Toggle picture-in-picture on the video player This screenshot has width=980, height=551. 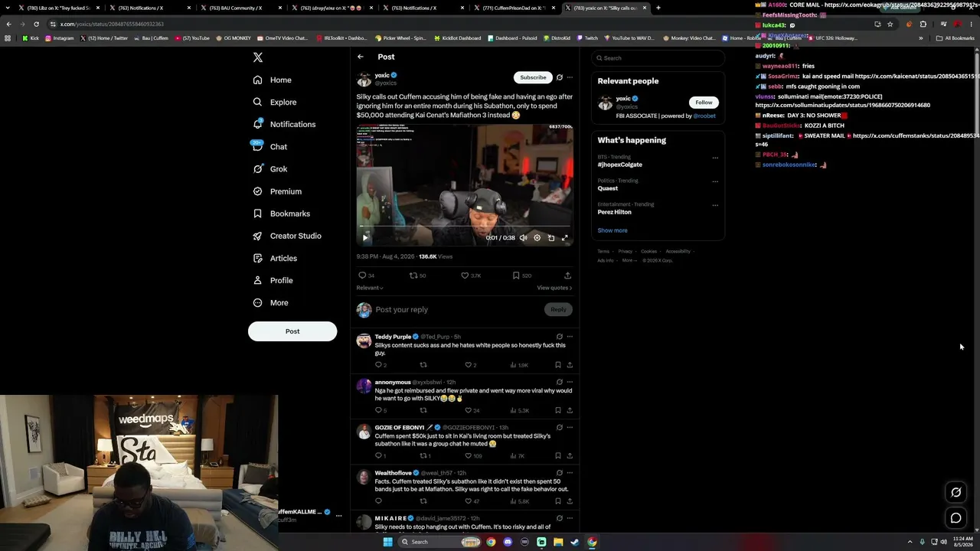coord(551,238)
